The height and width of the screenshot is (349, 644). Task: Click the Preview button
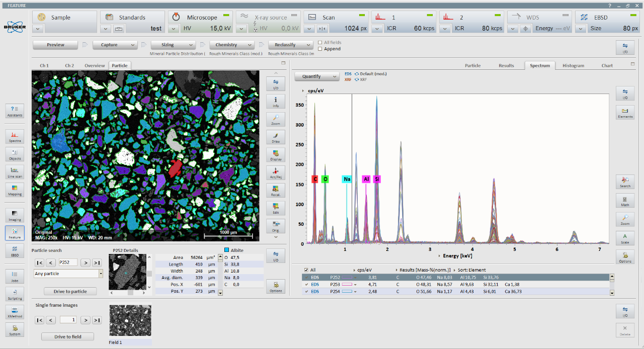point(54,44)
